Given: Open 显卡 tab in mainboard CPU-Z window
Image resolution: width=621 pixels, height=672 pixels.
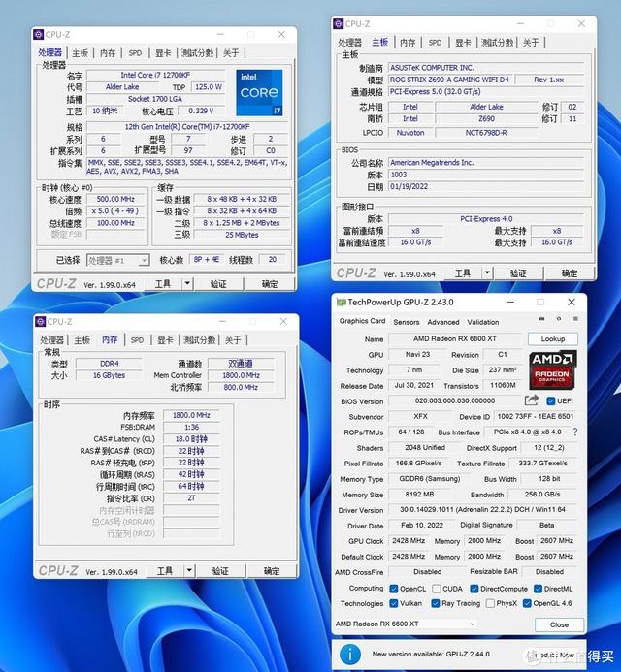Looking at the screenshot, I should pos(463,42).
